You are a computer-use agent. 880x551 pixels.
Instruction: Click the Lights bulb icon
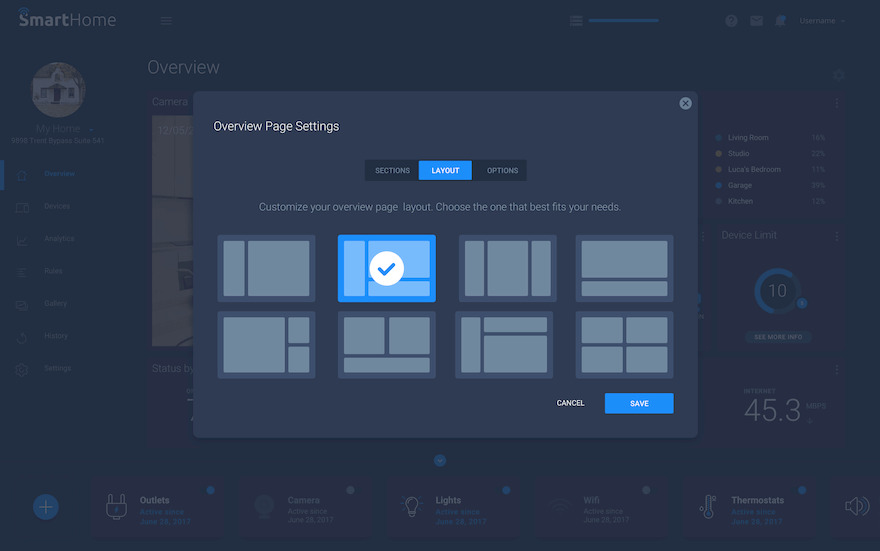point(411,506)
